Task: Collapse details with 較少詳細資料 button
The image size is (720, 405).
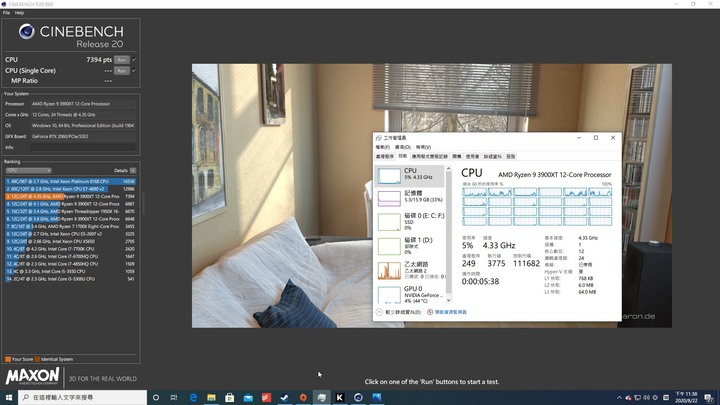Action: [399, 312]
